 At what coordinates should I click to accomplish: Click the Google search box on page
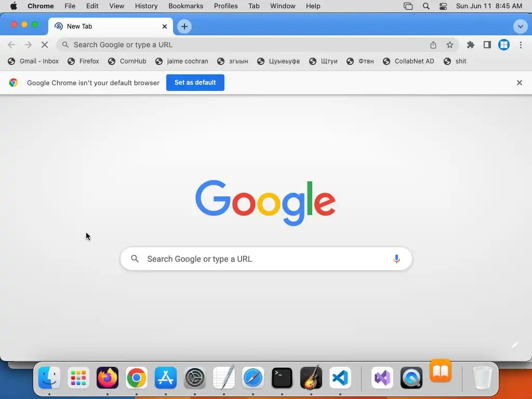(x=266, y=259)
